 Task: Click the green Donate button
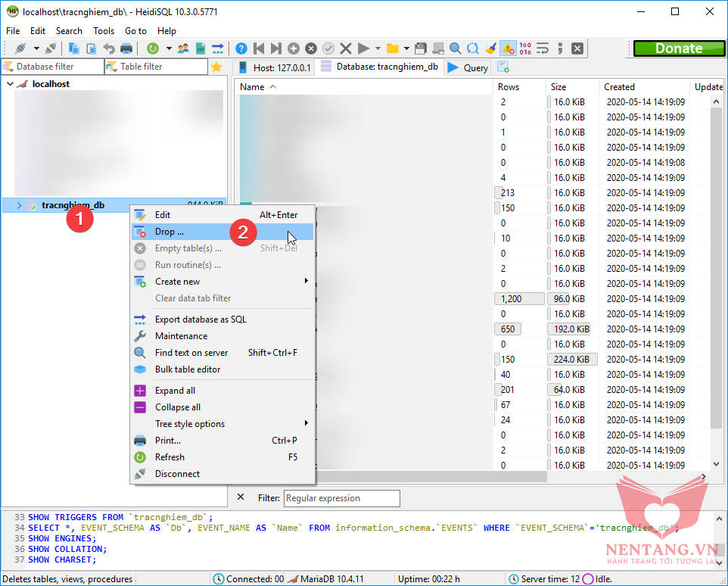pyautogui.click(x=678, y=48)
